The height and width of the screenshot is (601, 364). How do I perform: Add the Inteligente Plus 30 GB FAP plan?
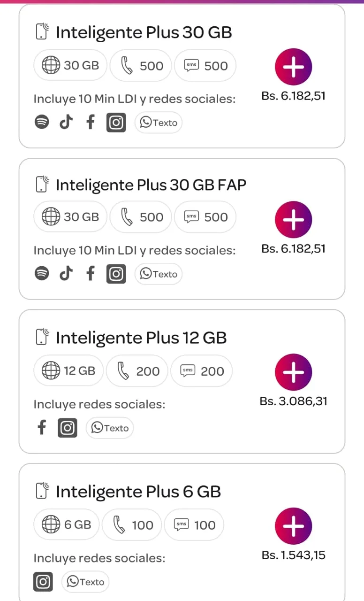(293, 219)
